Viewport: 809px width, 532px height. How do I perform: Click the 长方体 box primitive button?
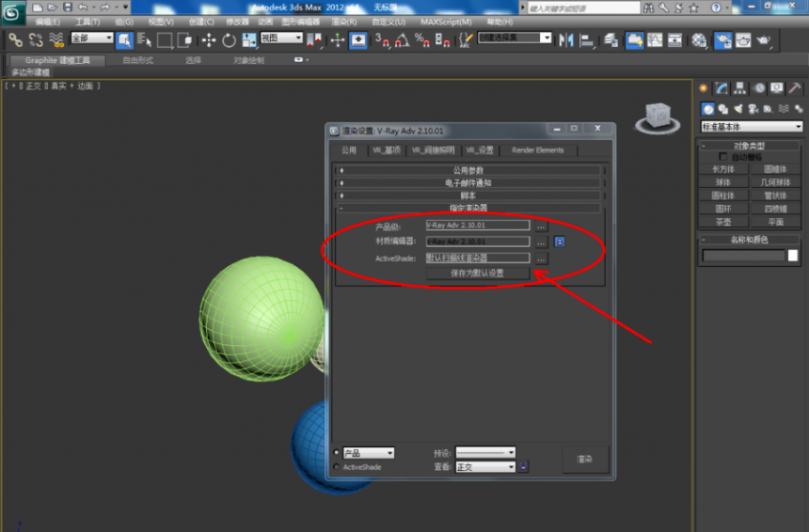click(x=723, y=168)
